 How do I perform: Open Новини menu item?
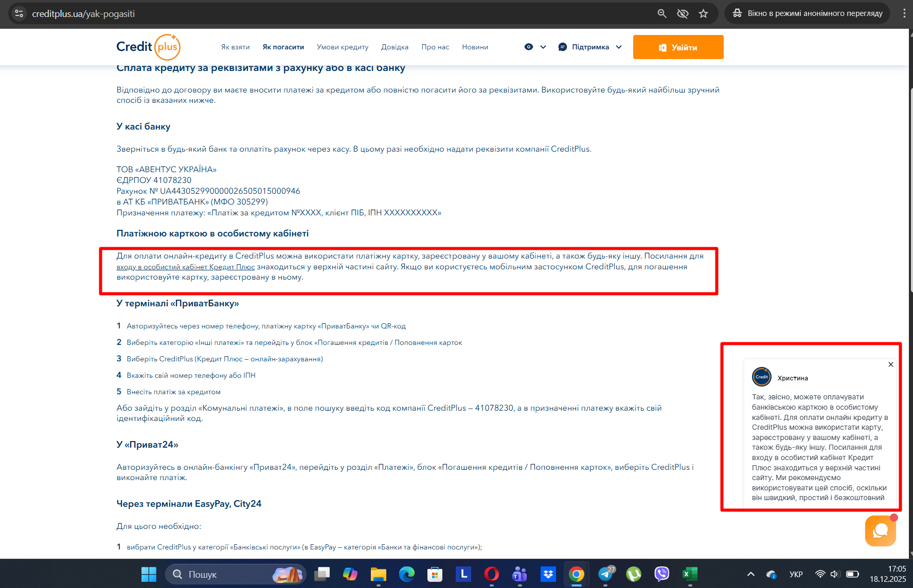[475, 47]
